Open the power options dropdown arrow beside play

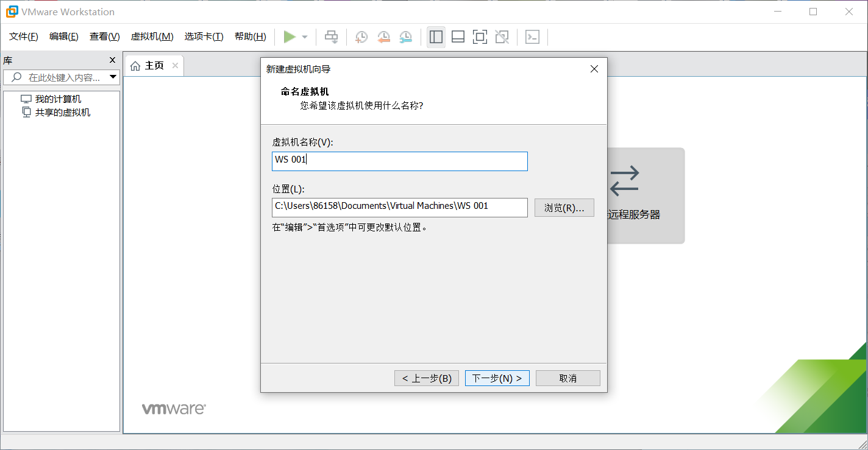[x=305, y=37]
